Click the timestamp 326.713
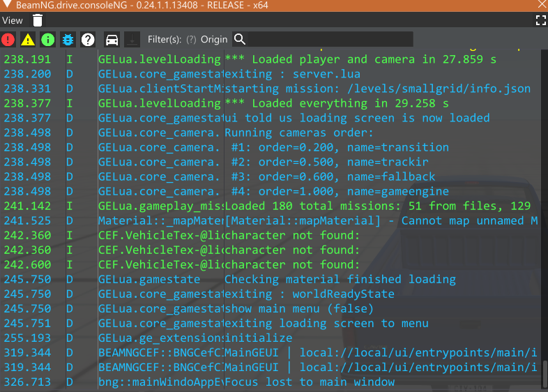This screenshot has width=548, height=392. (x=27, y=382)
